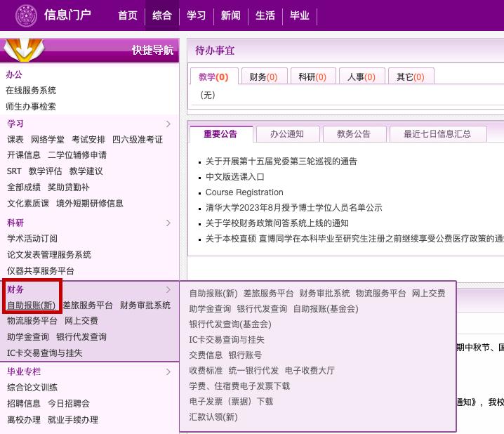Open the 首页 menu item

point(128,15)
